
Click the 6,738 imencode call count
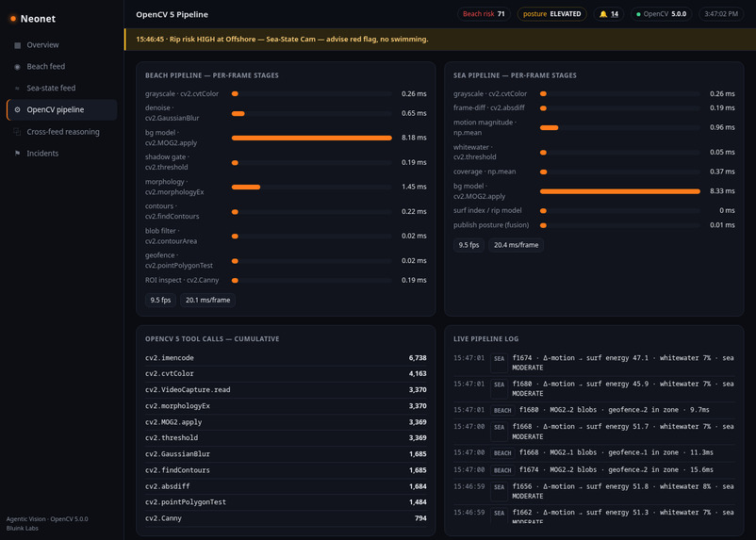click(418, 358)
